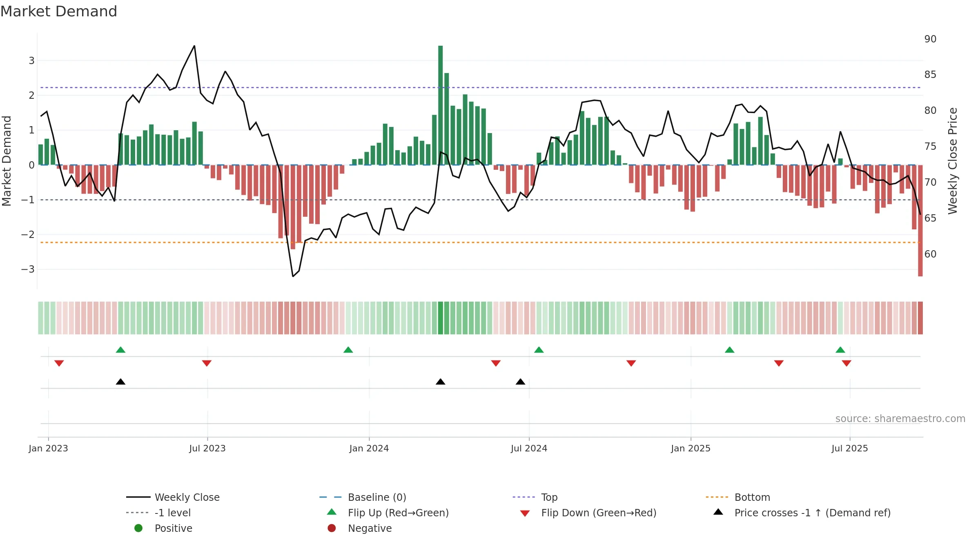
Task: Click the first green flip-up marker near Apr 2023
Action: [x=120, y=350]
